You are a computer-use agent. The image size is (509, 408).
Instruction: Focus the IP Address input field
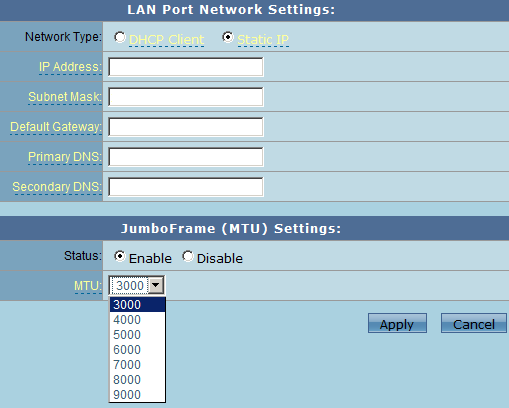[x=186, y=67]
